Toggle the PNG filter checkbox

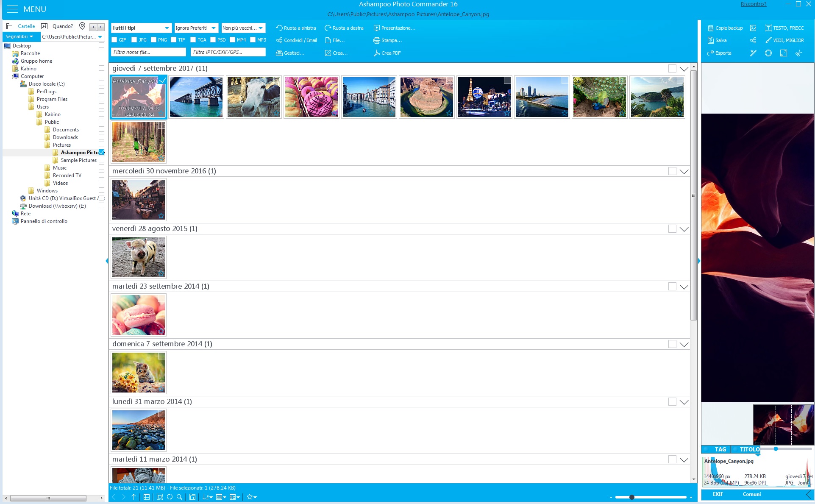[x=154, y=40]
